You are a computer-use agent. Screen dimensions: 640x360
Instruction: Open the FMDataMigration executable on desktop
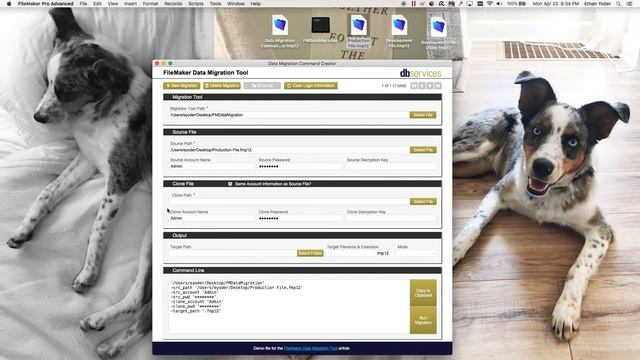pos(320,25)
